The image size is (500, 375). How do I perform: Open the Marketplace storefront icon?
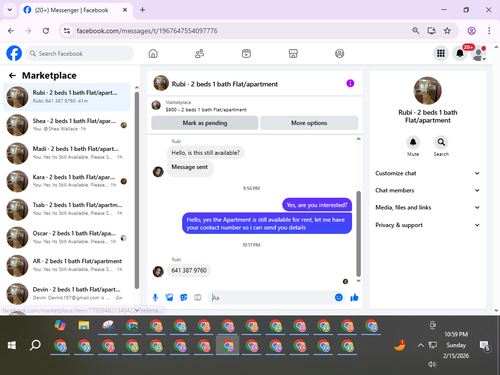coord(293,53)
